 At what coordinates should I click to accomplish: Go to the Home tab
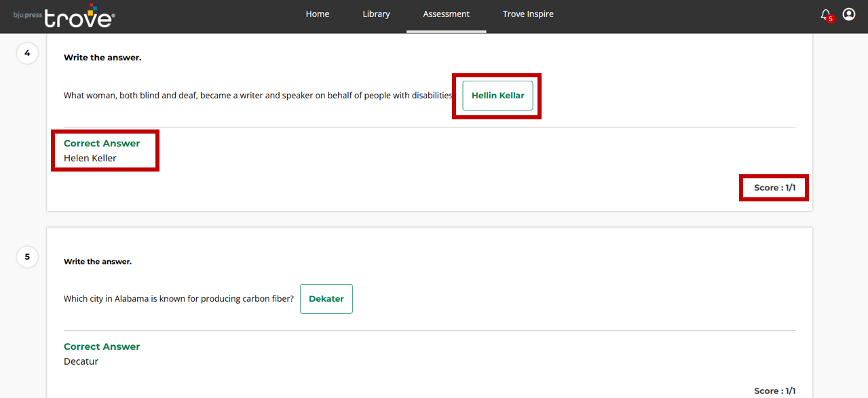pos(317,14)
